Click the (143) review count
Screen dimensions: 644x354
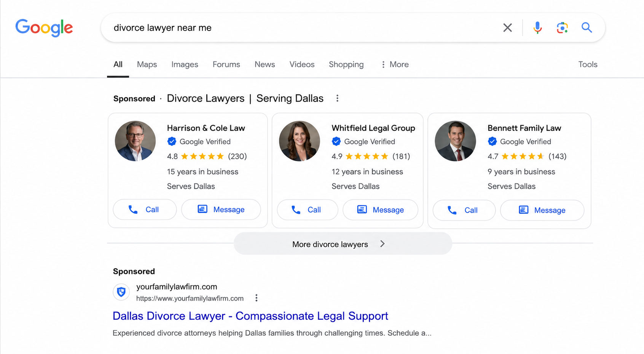pyautogui.click(x=558, y=156)
